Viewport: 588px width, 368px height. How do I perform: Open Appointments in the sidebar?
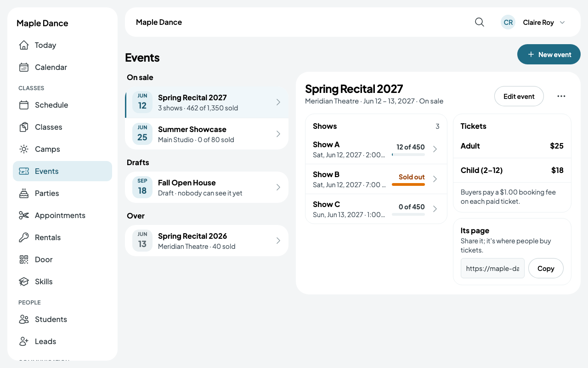pos(62,215)
